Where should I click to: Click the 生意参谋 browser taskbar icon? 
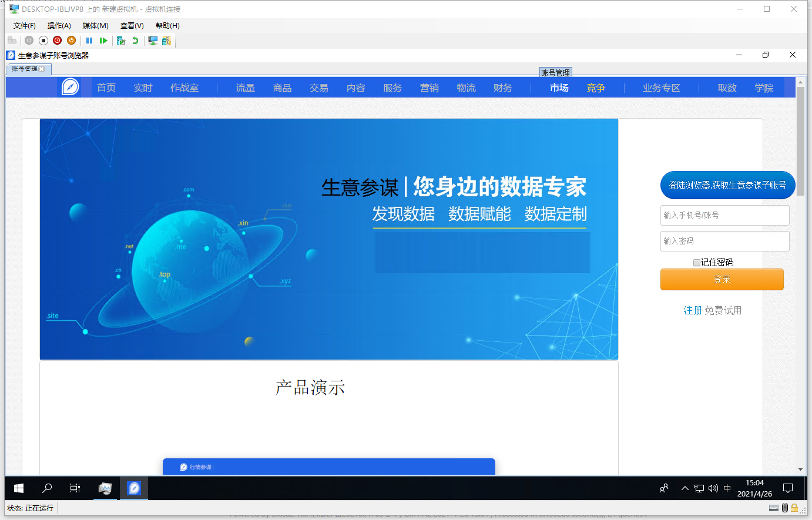(x=134, y=488)
